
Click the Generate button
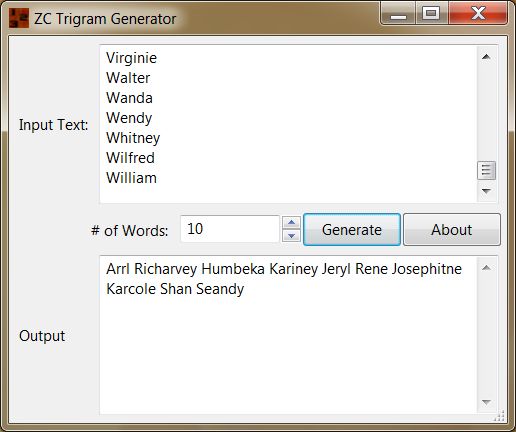click(x=352, y=230)
